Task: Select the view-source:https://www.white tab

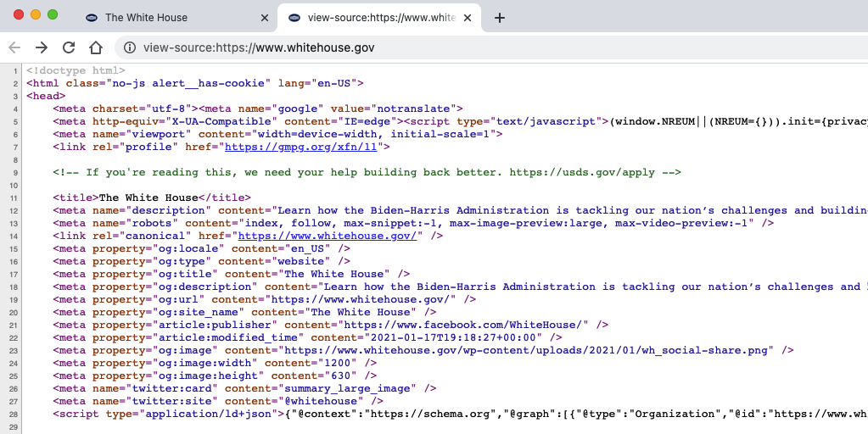Action: coord(370,18)
